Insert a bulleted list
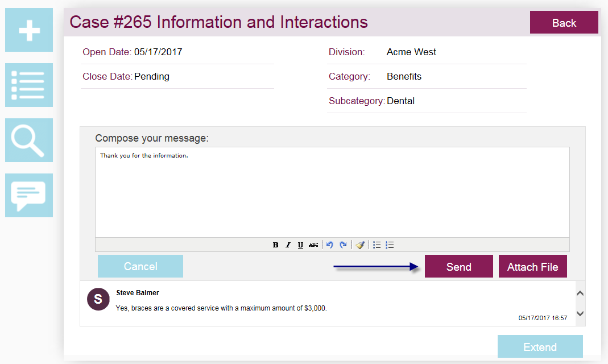Screen dimensions: 608x364 click(377, 245)
